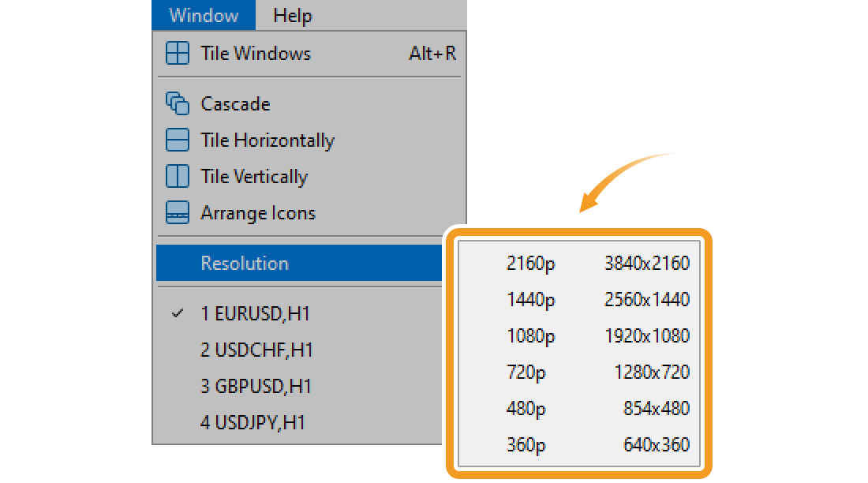The image size is (868, 483).
Task: Switch to the 3 GBPUSD,H1 chart window
Action: click(x=256, y=387)
